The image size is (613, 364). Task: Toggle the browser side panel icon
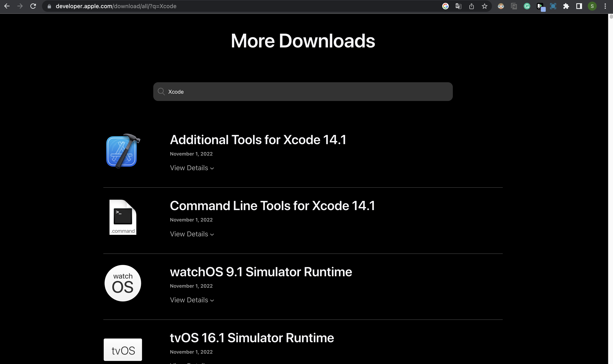(x=579, y=6)
